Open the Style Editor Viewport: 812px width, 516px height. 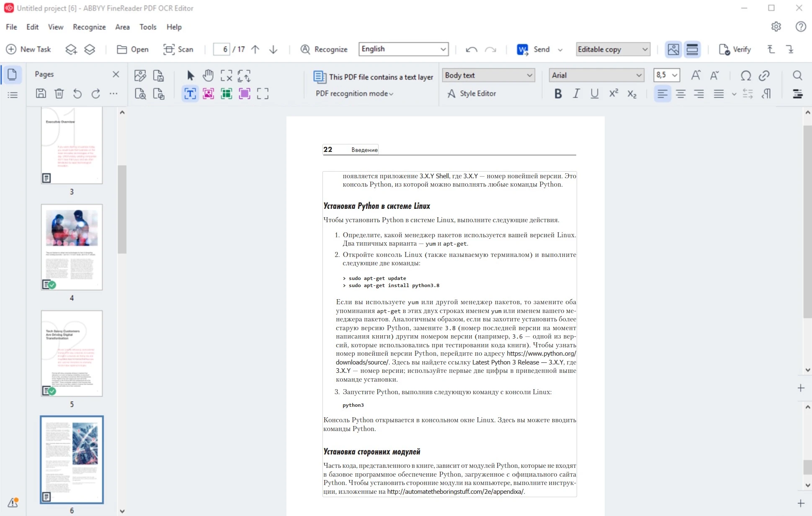click(x=472, y=93)
